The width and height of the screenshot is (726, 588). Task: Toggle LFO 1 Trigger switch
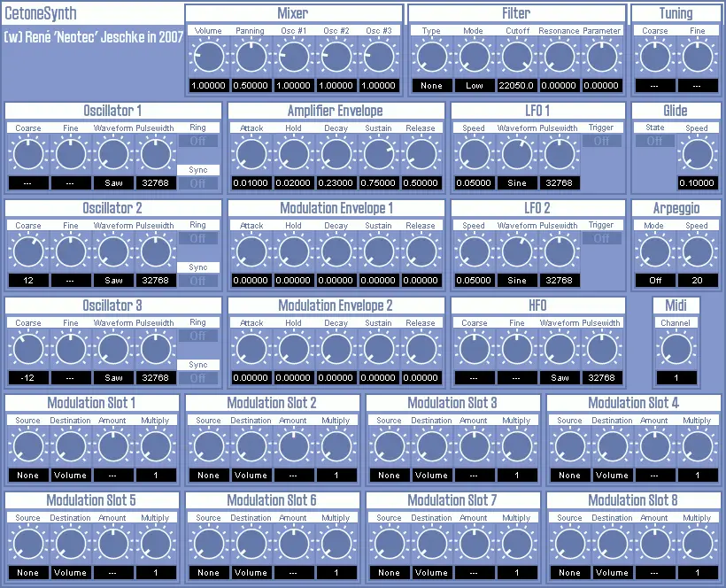(602, 141)
